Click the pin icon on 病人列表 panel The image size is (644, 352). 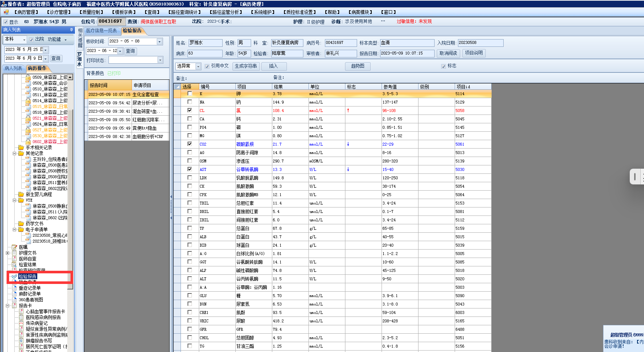tap(71, 30)
